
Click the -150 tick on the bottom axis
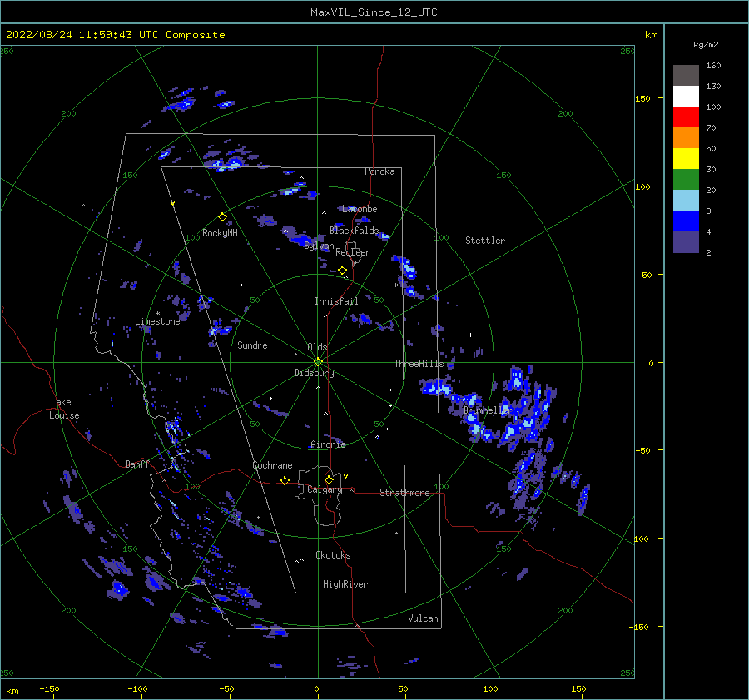coord(49,688)
